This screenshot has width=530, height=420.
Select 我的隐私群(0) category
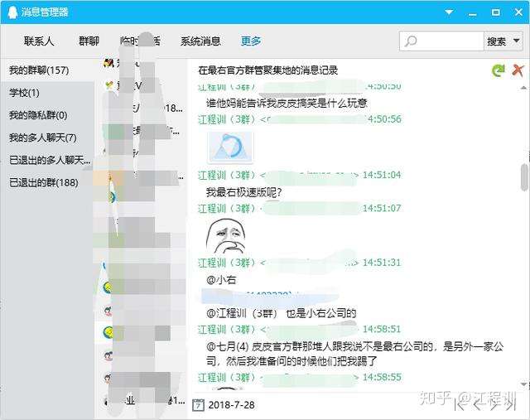(x=47, y=115)
